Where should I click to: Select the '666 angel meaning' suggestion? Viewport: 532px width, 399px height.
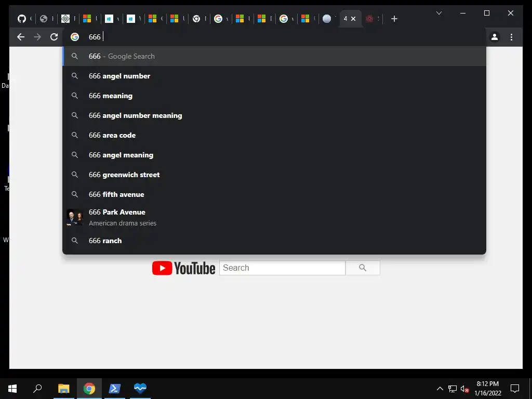tap(274, 155)
